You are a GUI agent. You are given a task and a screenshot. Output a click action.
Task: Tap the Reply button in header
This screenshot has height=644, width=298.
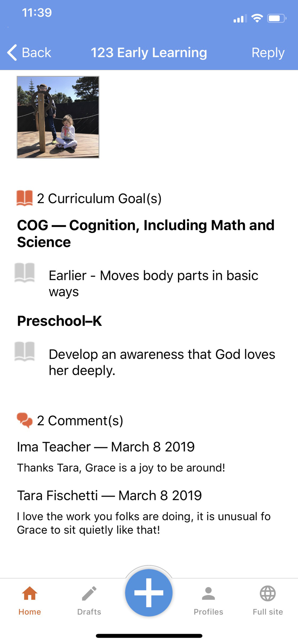268,53
